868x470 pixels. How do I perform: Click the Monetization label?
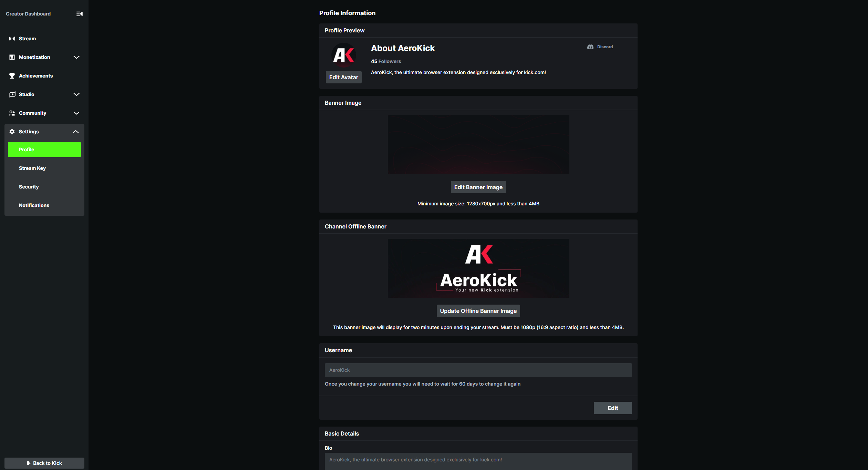point(34,57)
